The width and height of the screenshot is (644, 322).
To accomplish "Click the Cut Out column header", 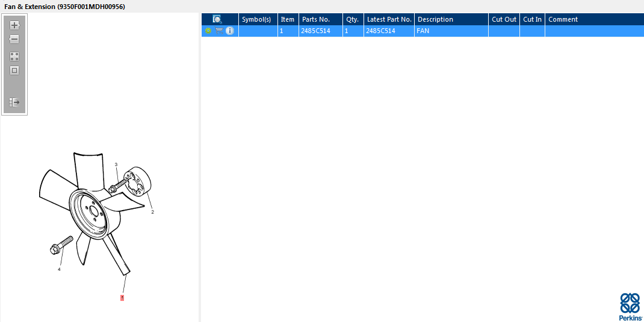I will point(504,19).
